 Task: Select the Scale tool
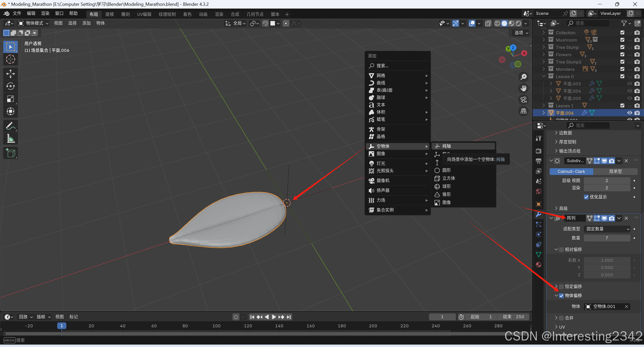10,99
